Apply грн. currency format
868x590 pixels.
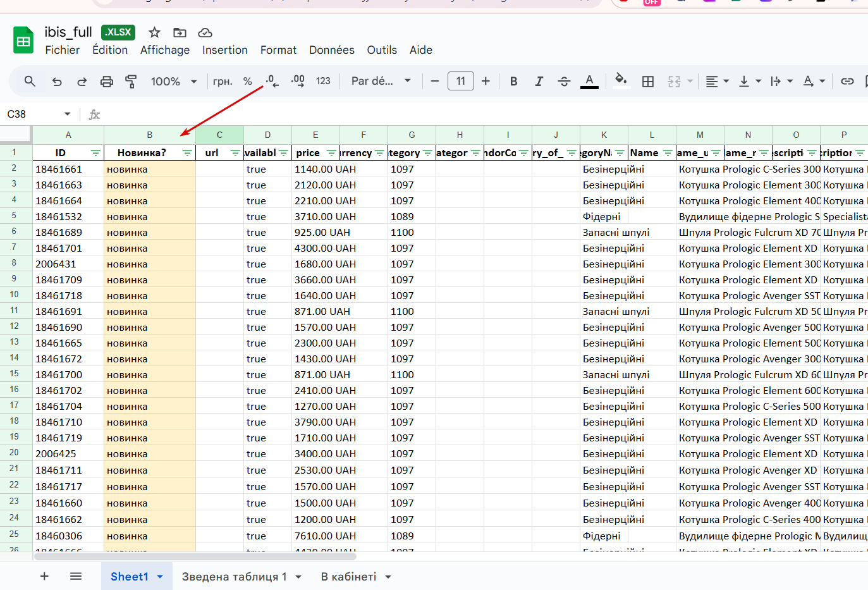(223, 81)
